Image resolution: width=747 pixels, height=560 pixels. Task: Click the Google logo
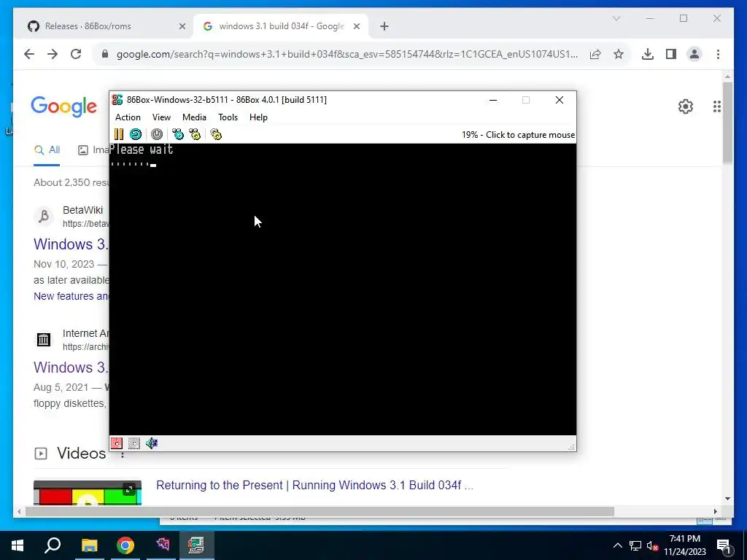[x=64, y=106]
